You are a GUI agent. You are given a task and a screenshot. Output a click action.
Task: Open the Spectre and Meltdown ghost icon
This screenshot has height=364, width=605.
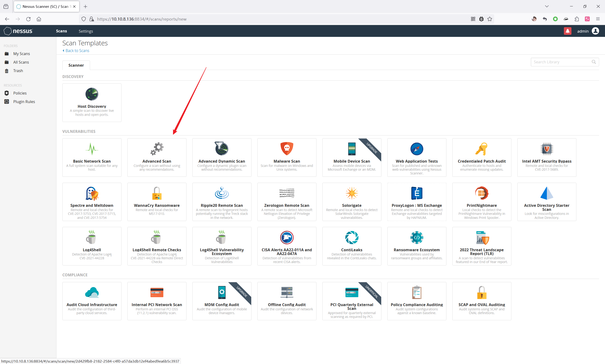(x=92, y=193)
